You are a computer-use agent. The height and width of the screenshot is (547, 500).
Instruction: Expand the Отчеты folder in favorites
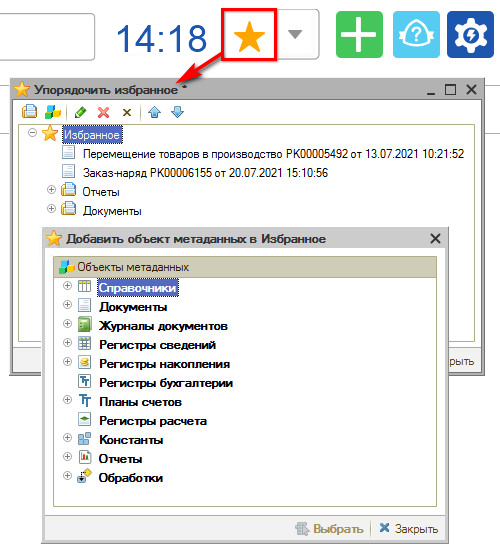(x=51, y=189)
